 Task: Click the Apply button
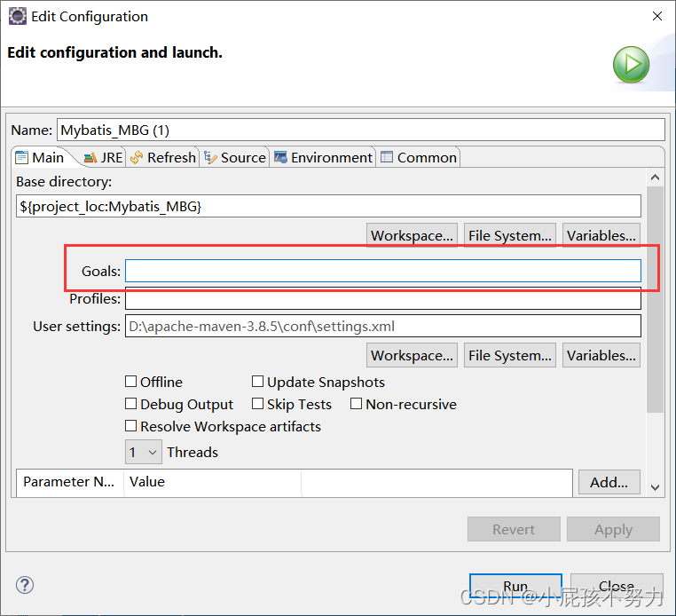613,529
